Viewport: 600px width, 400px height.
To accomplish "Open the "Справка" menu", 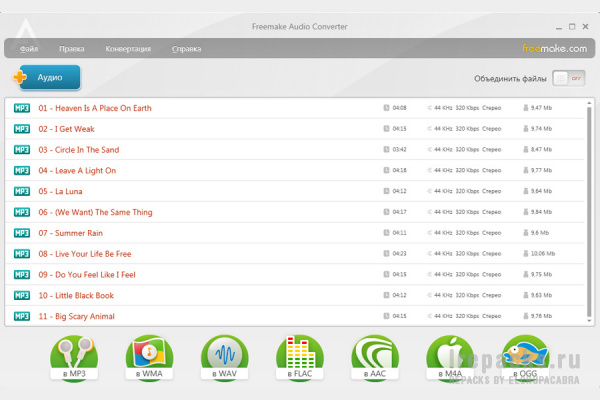I will (x=186, y=49).
